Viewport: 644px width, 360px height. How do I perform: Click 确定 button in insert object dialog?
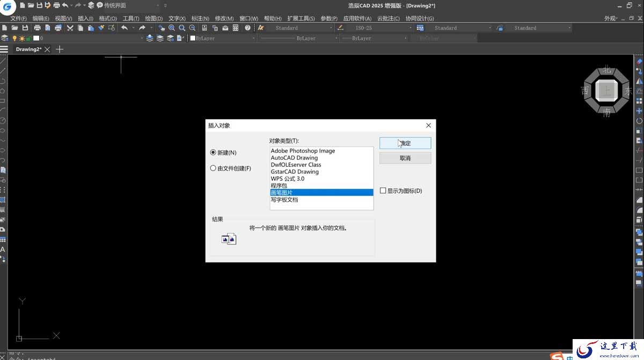[405, 143]
